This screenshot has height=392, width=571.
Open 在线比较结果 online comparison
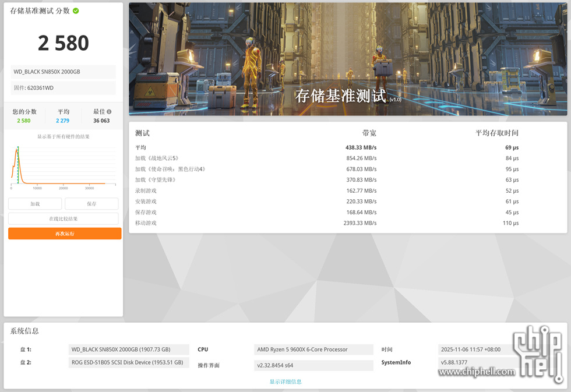[x=63, y=218]
